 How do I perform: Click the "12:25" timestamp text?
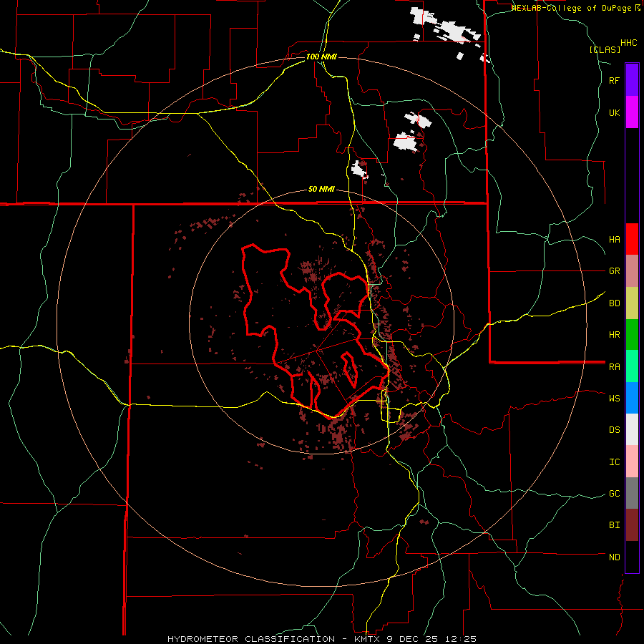tap(462, 639)
